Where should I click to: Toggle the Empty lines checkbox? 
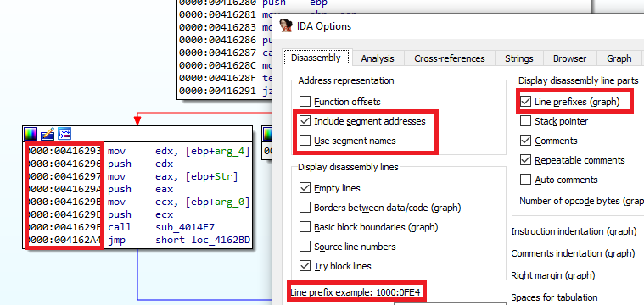305,188
